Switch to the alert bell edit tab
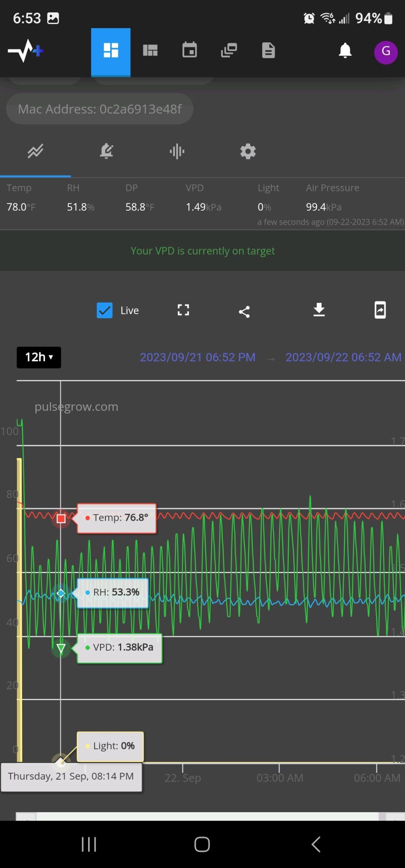The image size is (405, 868). coord(107,151)
